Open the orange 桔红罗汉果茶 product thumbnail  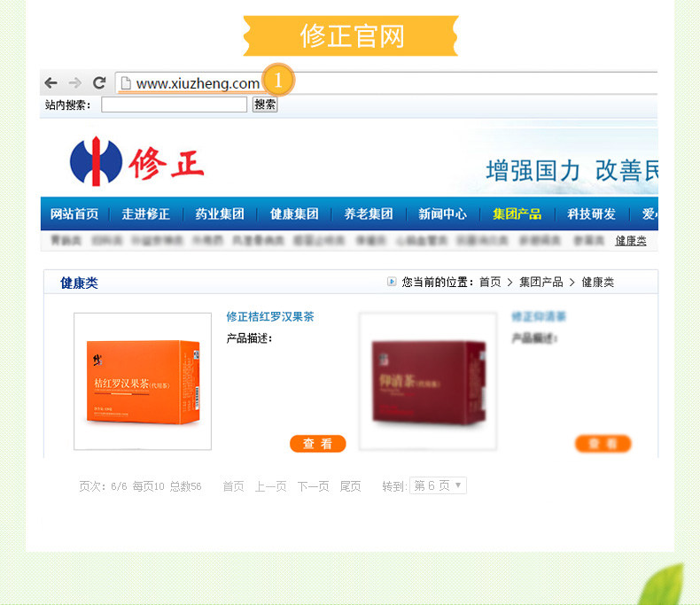tap(143, 382)
